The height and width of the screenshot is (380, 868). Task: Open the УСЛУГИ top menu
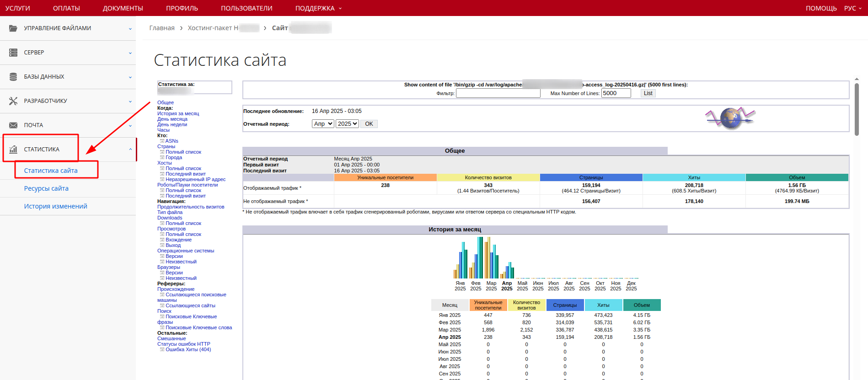tap(18, 8)
